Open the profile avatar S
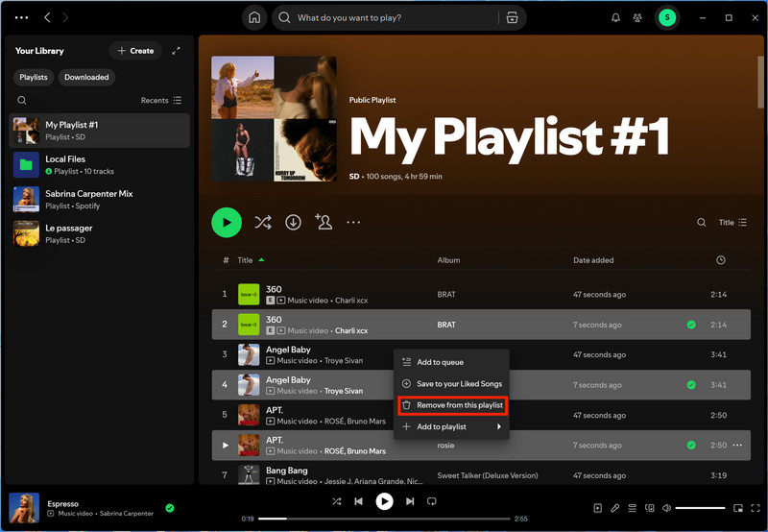Screen dimensions: 768x532 pyautogui.click(x=666, y=17)
